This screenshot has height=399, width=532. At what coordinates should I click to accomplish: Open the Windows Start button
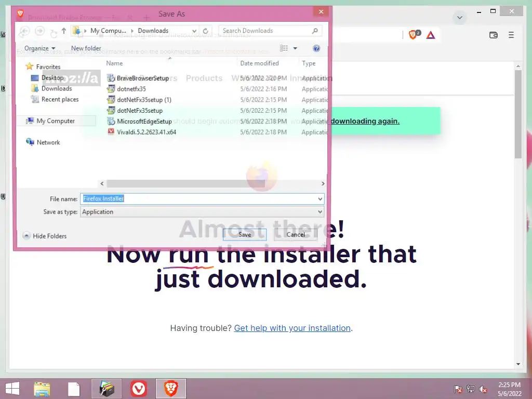point(12,389)
